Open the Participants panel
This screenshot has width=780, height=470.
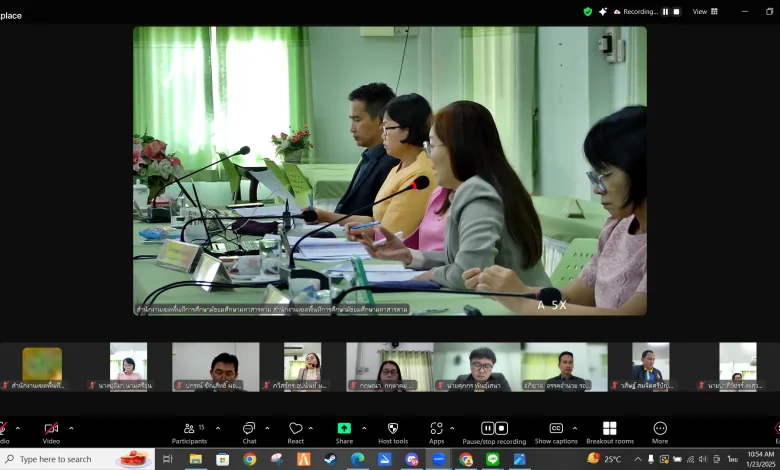coord(190,433)
